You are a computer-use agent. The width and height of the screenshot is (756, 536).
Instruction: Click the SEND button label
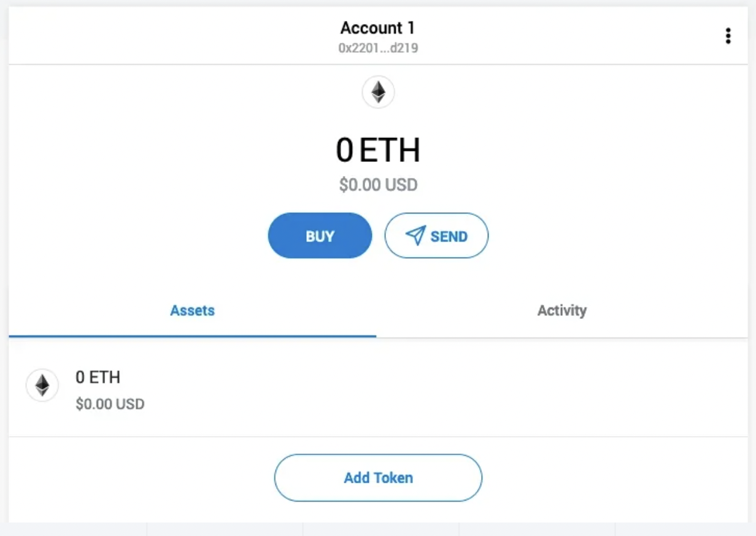coord(449,237)
